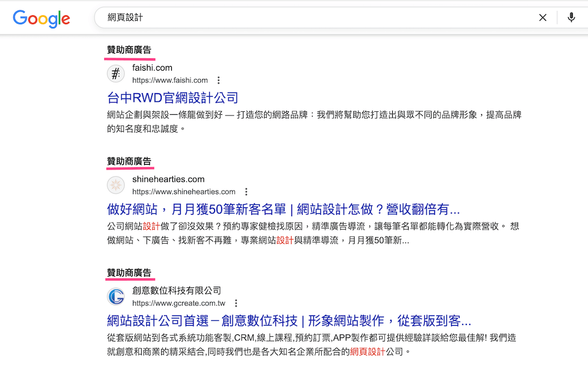
Task: Clear the search box with the X icon
Action: pyautogui.click(x=543, y=18)
